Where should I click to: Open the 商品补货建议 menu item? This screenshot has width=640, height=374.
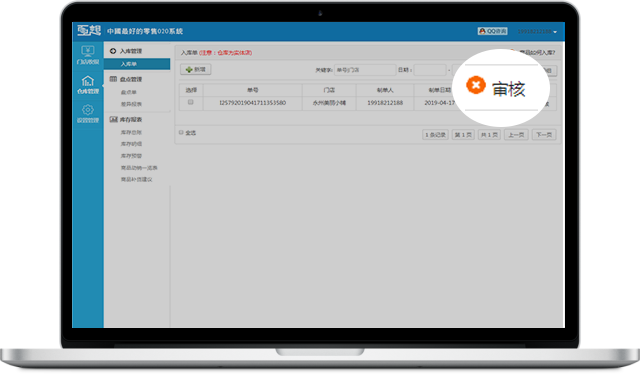coord(136,180)
